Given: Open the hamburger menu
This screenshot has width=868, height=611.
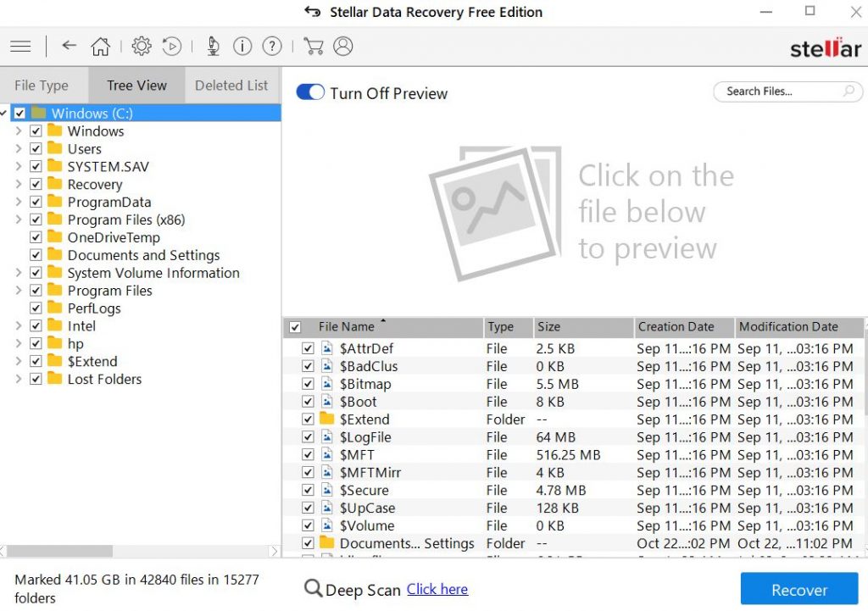Looking at the screenshot, I should pos(20,46).
